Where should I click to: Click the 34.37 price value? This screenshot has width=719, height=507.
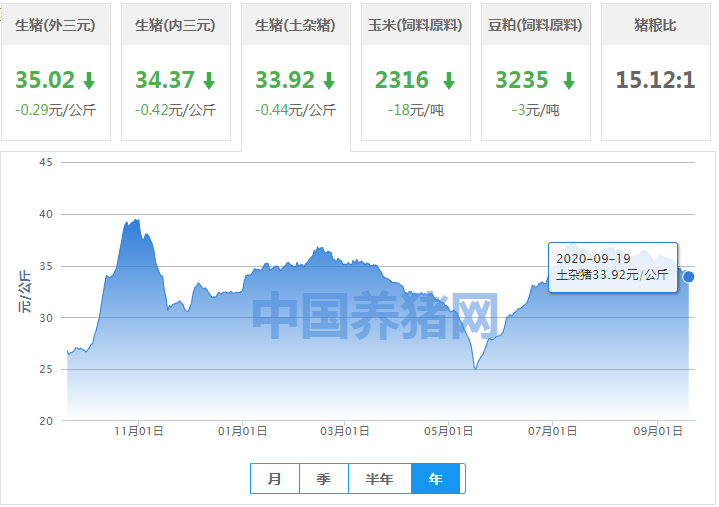click(x=165, y=80)
